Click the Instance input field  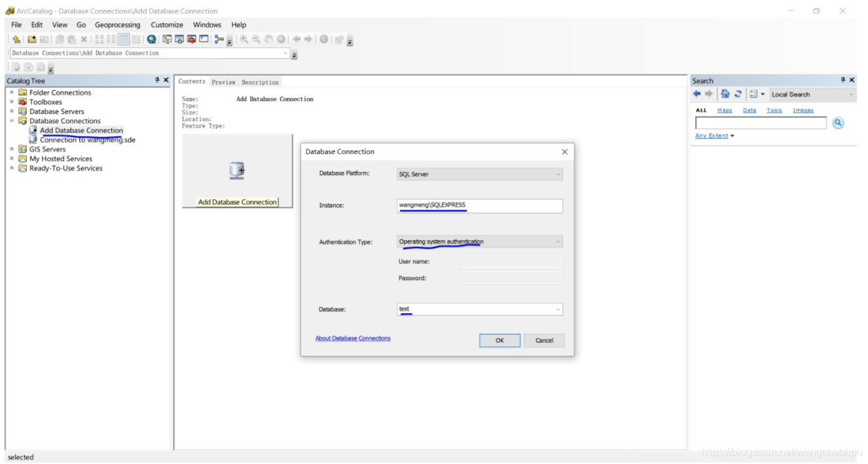point(480,206)
